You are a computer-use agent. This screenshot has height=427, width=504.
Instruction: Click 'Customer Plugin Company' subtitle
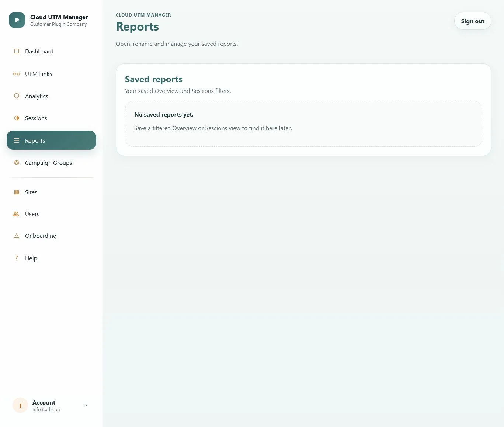pyautogui.click(x=59, y=24)
